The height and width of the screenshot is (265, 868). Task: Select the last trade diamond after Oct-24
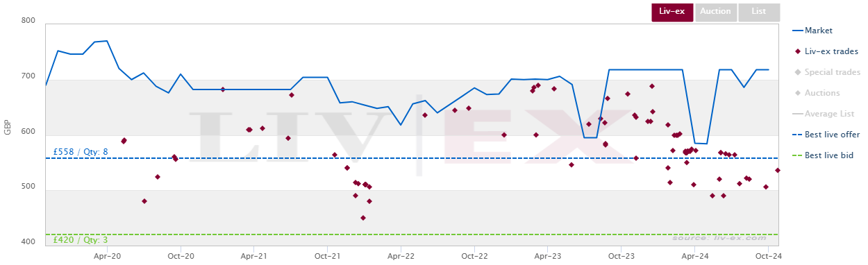tap(778, 170)
